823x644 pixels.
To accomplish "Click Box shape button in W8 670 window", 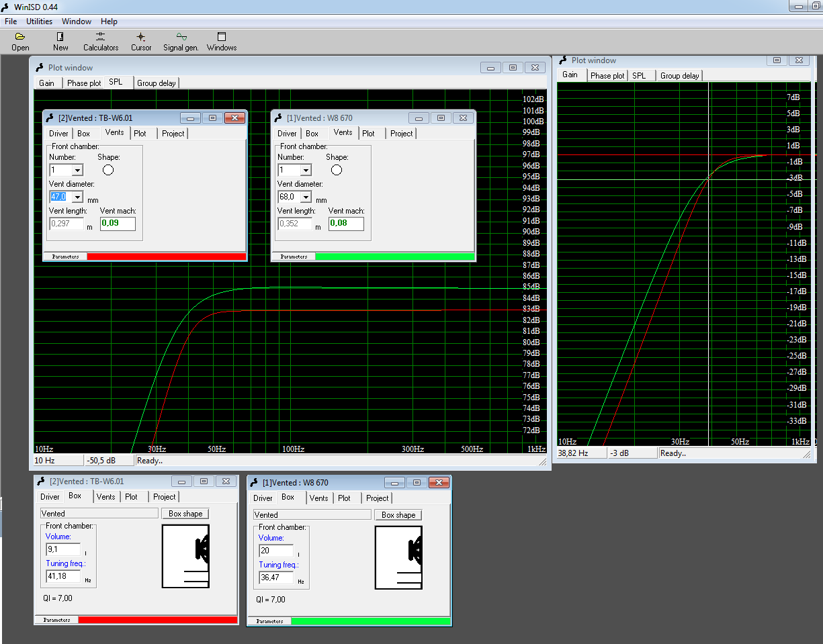I will [398, 515].
